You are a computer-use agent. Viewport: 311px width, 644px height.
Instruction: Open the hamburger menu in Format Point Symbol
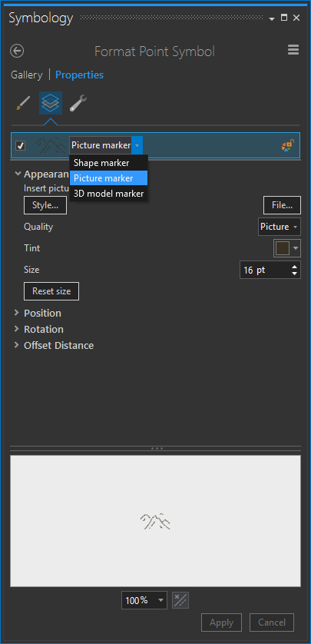point(293,51)
